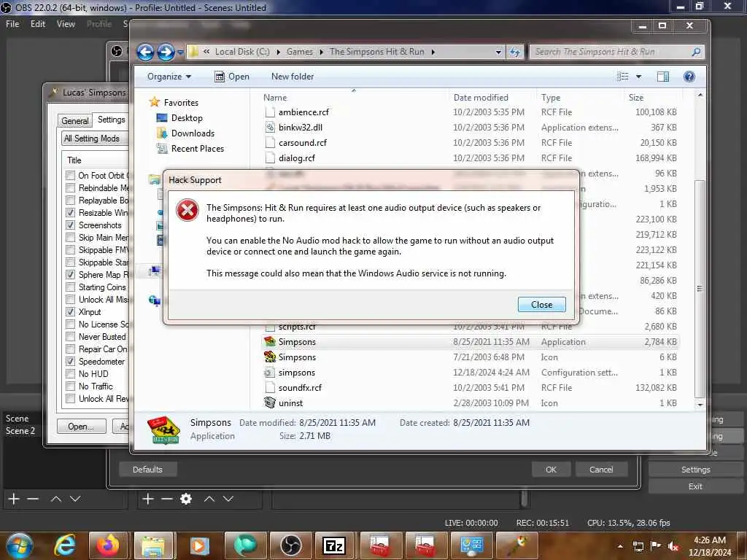Open the OBS Edit menu
Viewport: 747px width, 560px height.
click(x=38, y=24)
